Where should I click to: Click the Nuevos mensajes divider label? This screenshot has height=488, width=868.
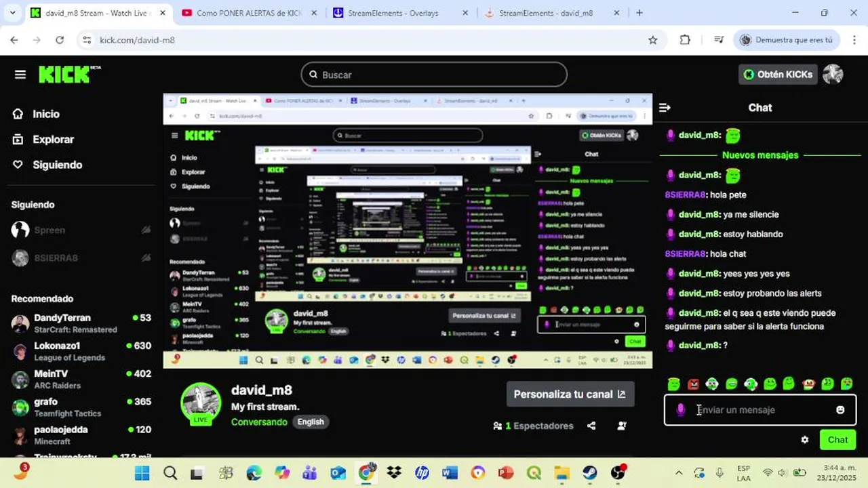(x=760, y=155)
